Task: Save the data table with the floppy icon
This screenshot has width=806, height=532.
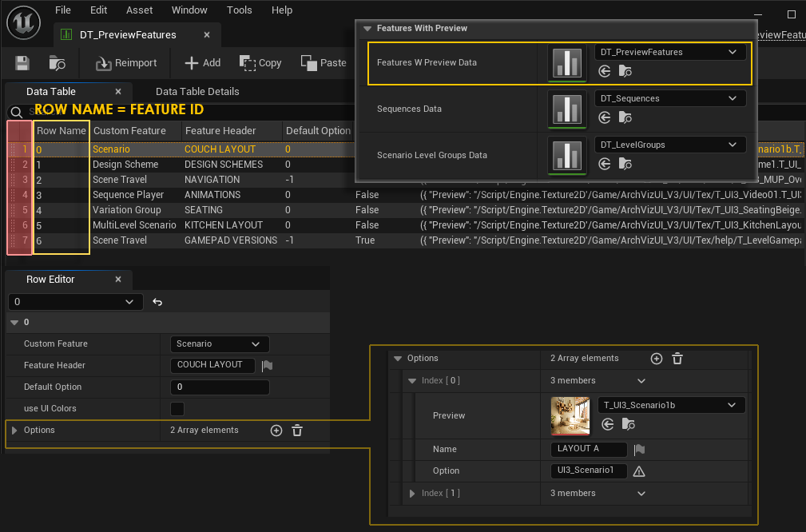Action: [x=22, y=63]
